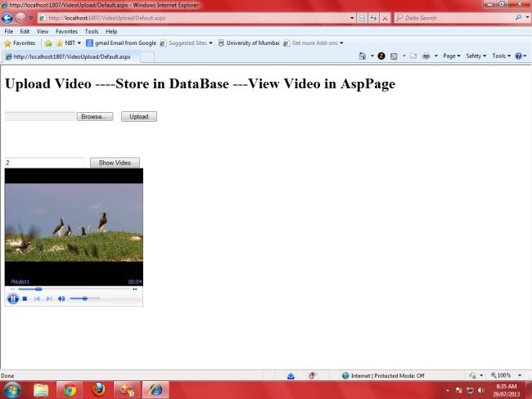Expand the address bar autocomplete dropdown

click(x=352, y=18)
